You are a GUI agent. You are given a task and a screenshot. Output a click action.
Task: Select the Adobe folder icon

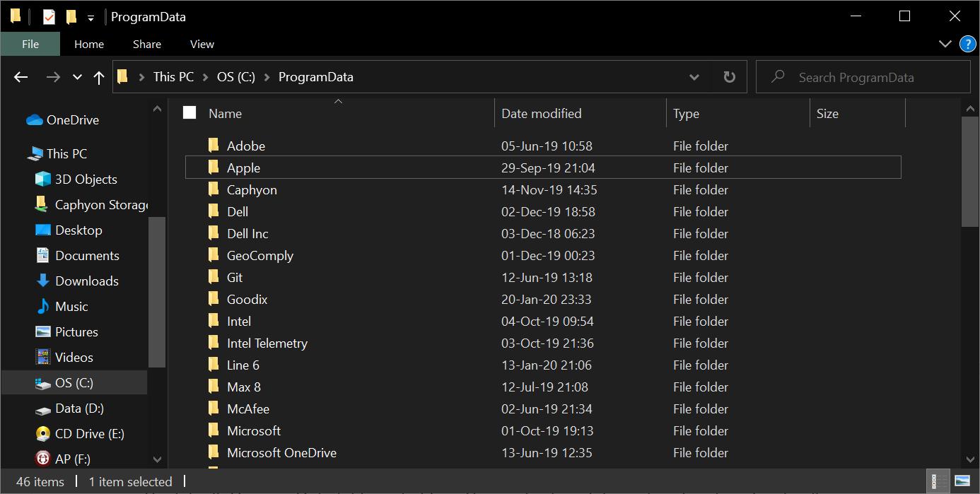point(214,146)
